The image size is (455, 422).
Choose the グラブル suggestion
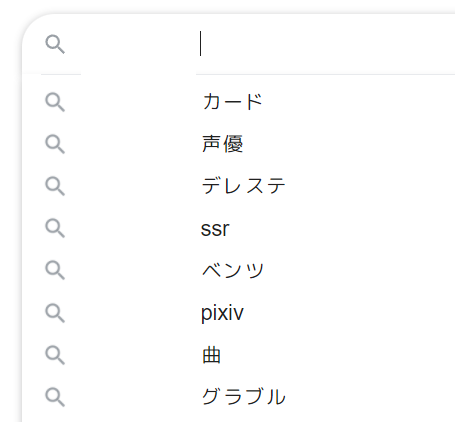pyautogui.click(x=244, y=397)
